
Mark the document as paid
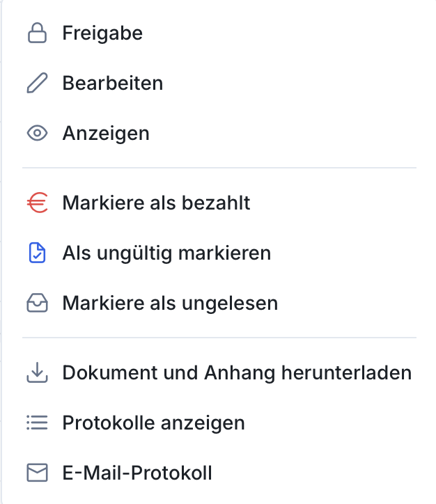coord(156,203)
